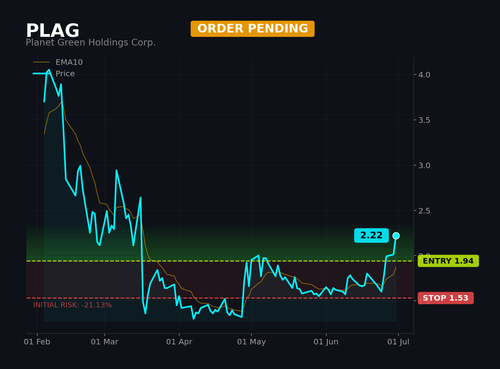Click the PLAG ticker symbol title
500x369 pixels.
[x=53, y=30]
